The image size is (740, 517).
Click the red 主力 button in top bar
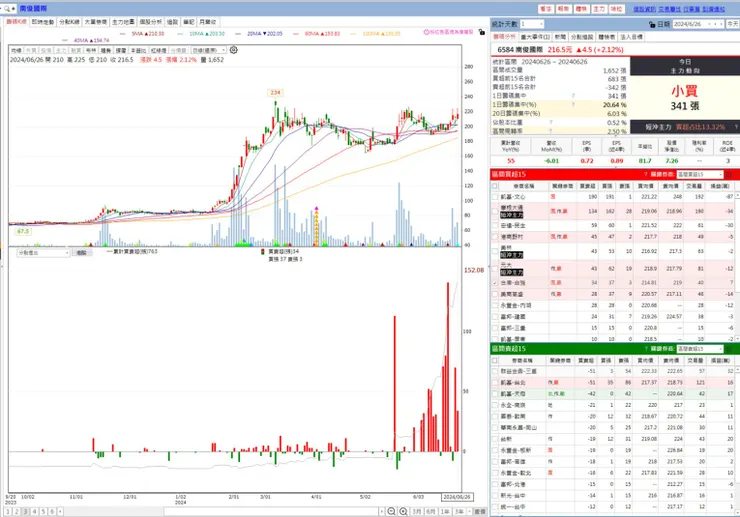pyautogui.click(x=599, y=9)
